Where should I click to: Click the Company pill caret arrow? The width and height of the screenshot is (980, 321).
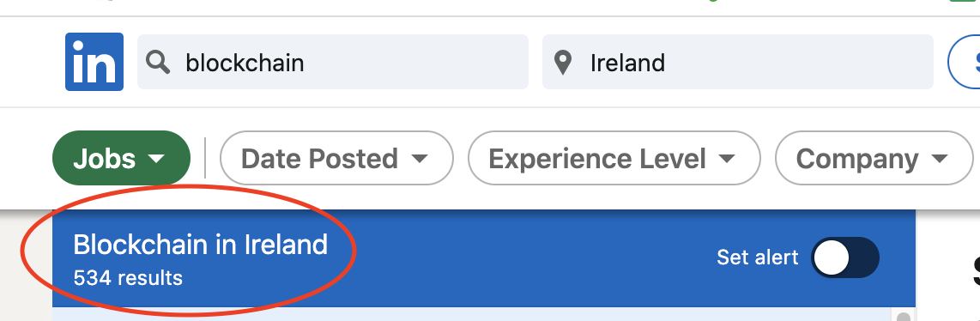pos(940,159)
